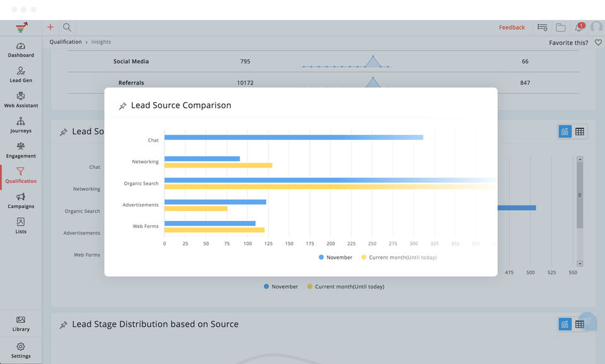Open the search magnifier icon
Image resolution: width=605 pixels, height=364 pixels.
pos(67,27)
